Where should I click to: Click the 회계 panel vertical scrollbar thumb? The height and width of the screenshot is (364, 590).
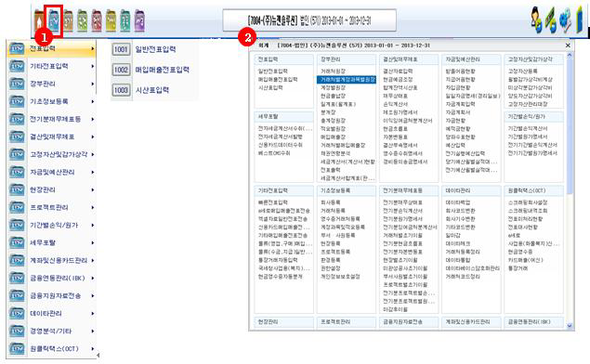[570, 126]
